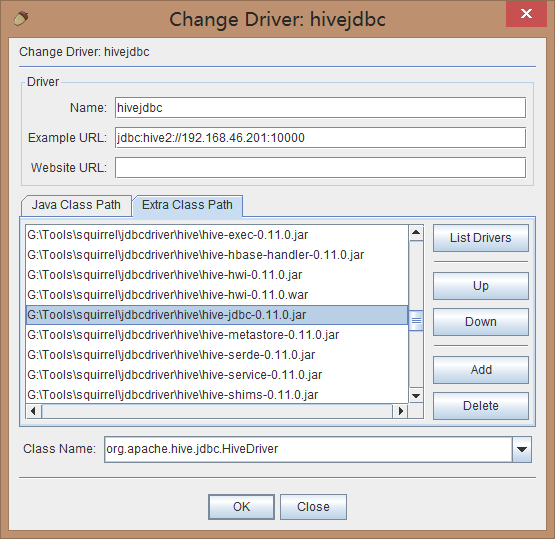Select hive-metastore-0.11.0.jar in list

point(217,335)
